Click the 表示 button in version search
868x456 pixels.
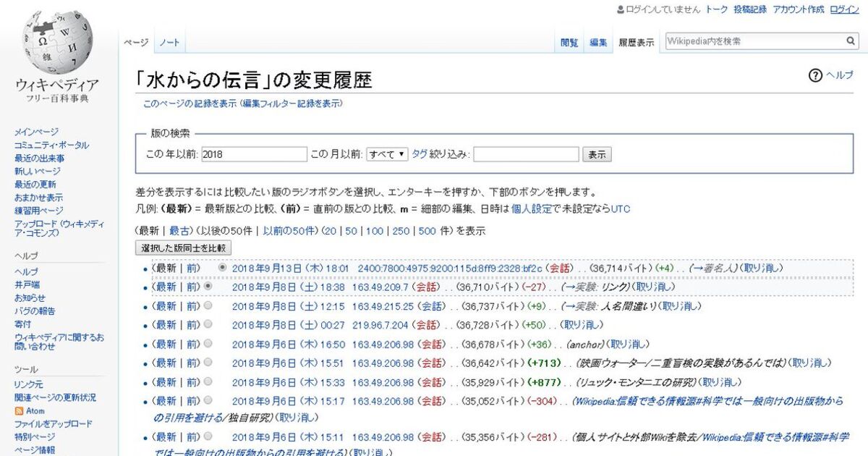(597, 154)
